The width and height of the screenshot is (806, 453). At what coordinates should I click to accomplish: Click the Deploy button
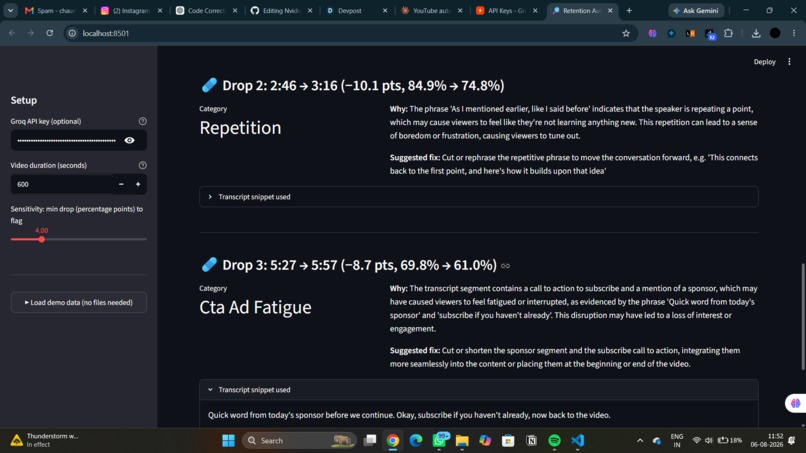click(x=764, y=62)
